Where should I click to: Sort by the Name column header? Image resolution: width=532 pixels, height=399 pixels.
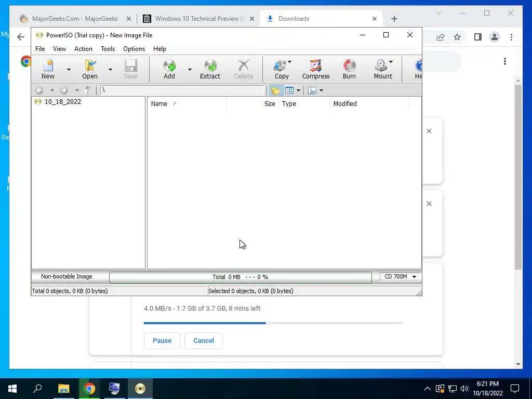point(187,104)
